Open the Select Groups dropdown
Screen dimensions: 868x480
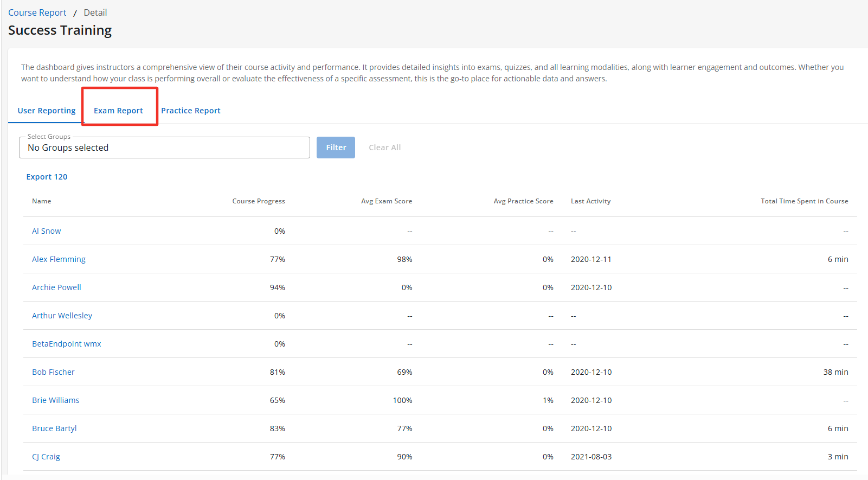(164, 148)
